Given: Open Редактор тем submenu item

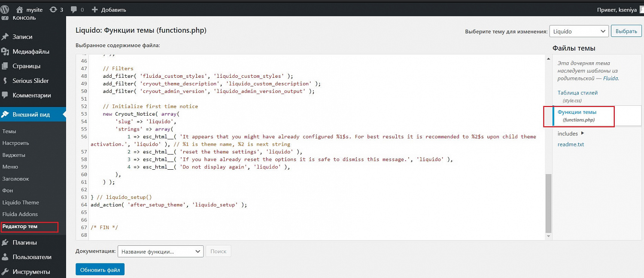Looking at the screenshot, I should click(20, 226).
